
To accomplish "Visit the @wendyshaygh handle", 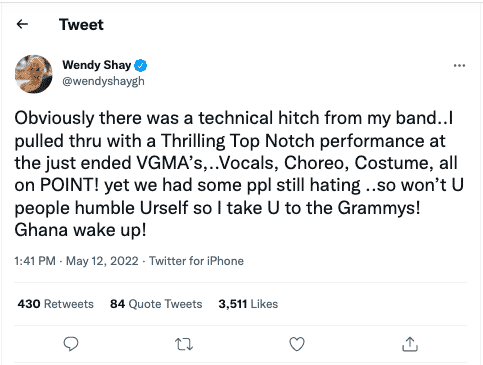I will [x=103, y=81].
